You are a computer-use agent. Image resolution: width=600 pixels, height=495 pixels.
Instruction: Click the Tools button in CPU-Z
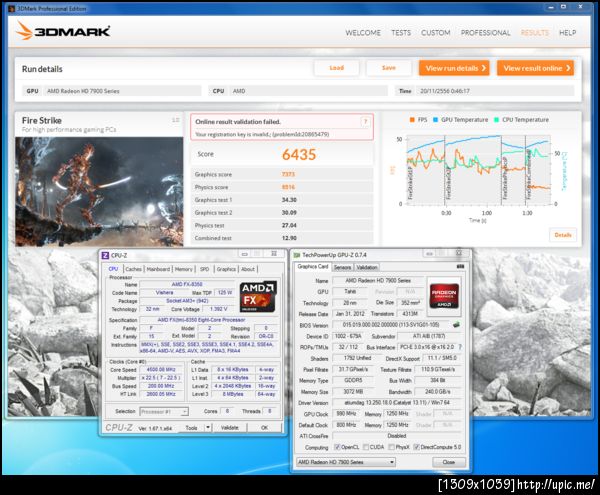tap(191, 427)
